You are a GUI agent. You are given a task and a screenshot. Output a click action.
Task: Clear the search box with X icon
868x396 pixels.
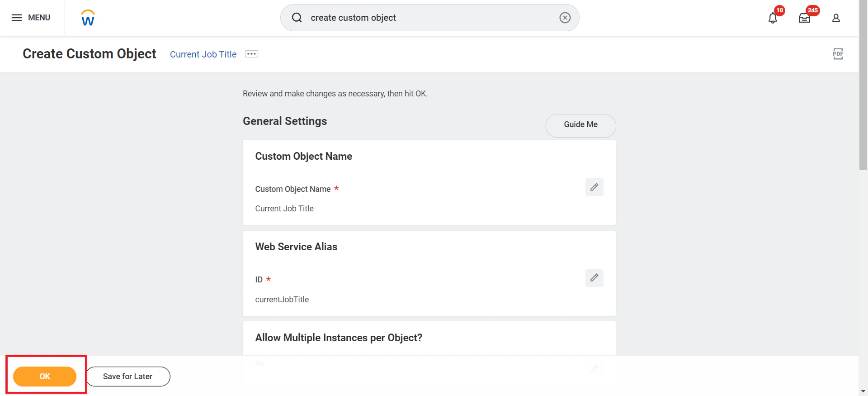tap(565, 18)
